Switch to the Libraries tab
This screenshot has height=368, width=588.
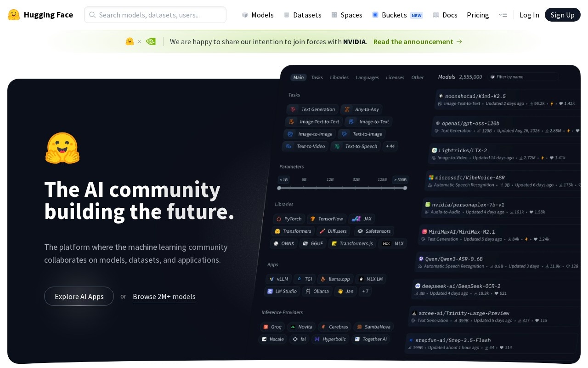(x=339, y=77)
